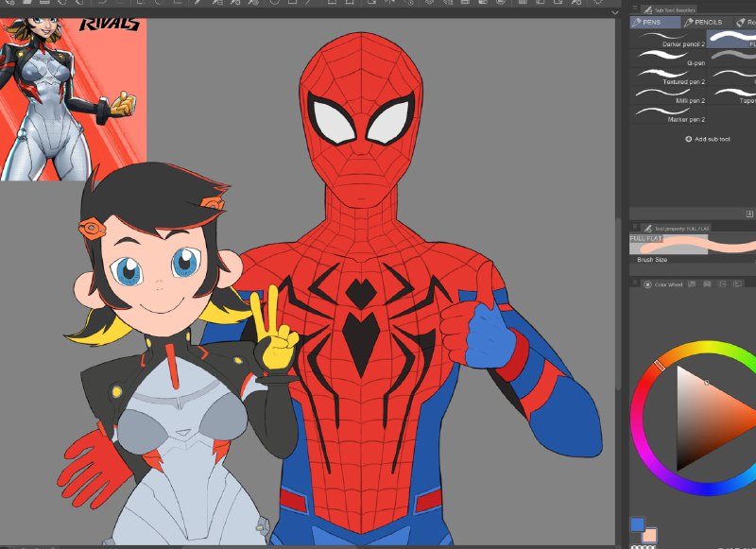The image size is (756, 549).
Task: Click the hue ring's red-orange handle
Action: 660,365
